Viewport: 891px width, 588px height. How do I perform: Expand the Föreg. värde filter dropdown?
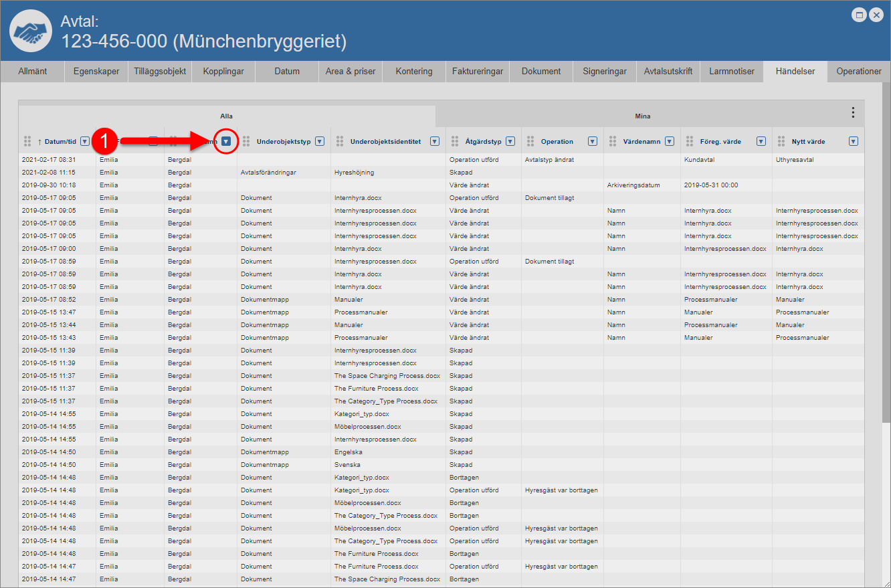[x=761, y=141]
